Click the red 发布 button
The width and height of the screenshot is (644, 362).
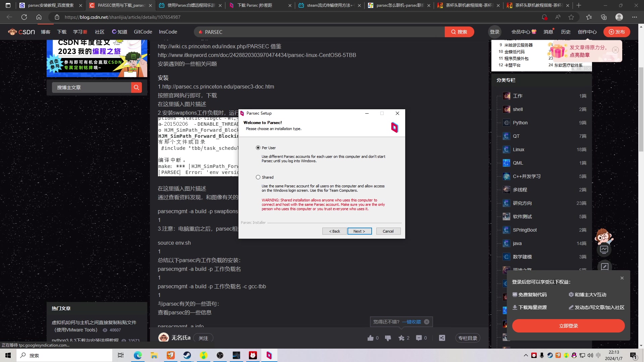(x=617, y=32)
